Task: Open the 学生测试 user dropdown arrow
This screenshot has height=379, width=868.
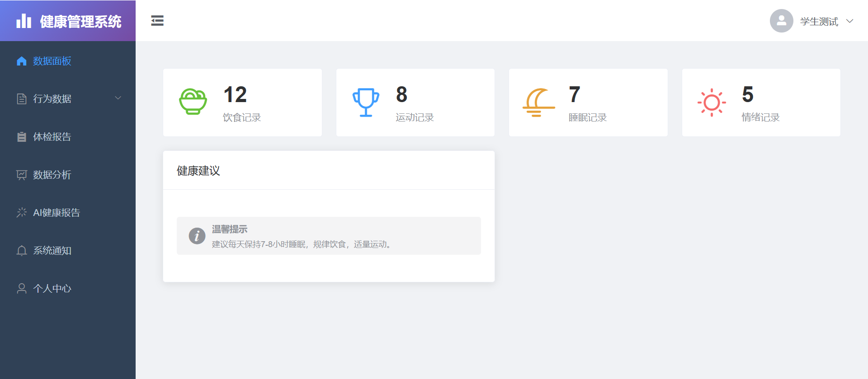Action: click(849, 21)
